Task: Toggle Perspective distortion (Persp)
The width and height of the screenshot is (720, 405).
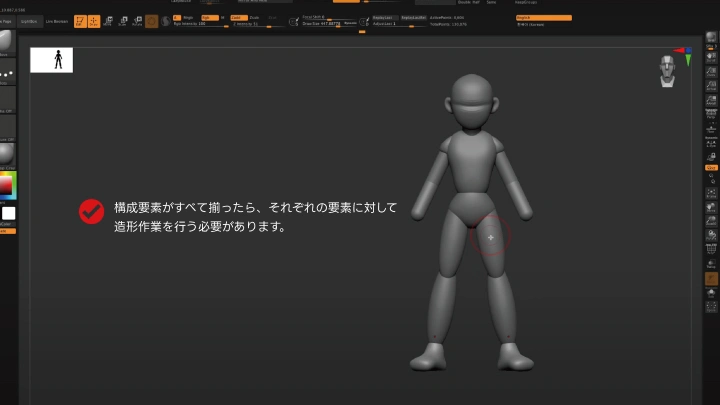Action: click(x=711, y=114)
